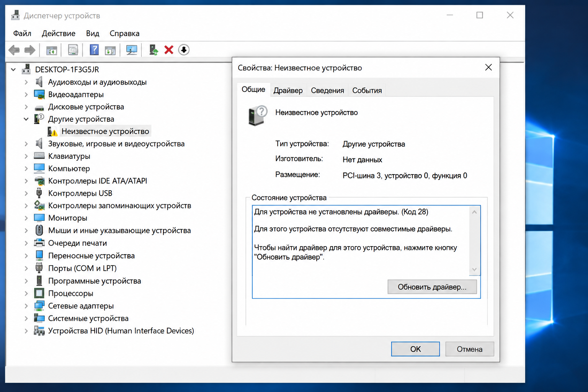Click the Обновить драйвер... button
Viewport: 588px width, 392px height.
tap(432, 287)
